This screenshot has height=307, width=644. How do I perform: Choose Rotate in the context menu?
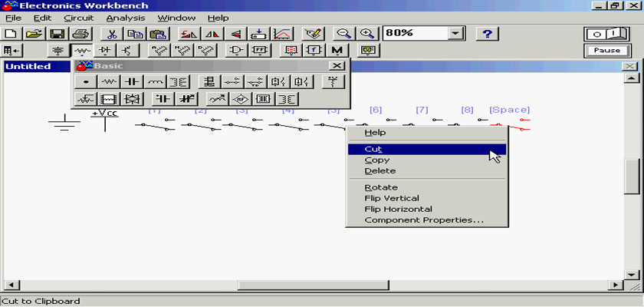click(x=427, y=187)
